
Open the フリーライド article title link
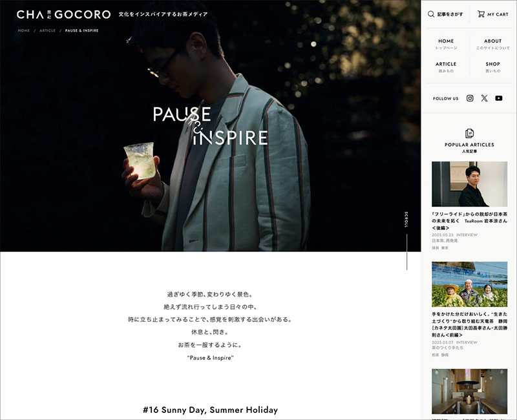470,221
